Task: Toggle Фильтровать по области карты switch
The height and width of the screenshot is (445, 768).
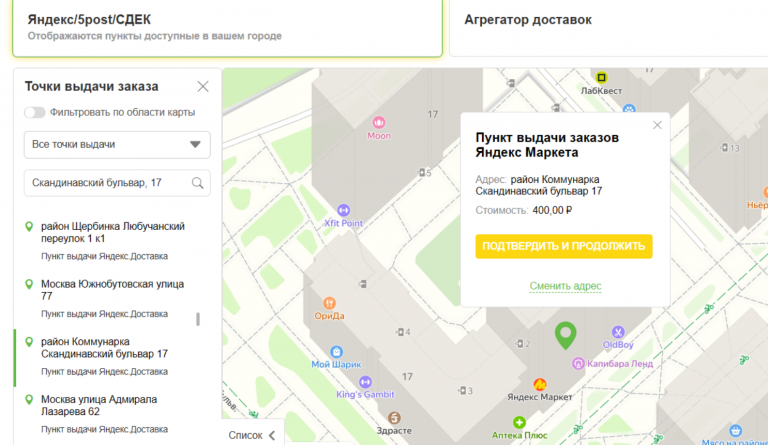Action: tap(35, 113)
